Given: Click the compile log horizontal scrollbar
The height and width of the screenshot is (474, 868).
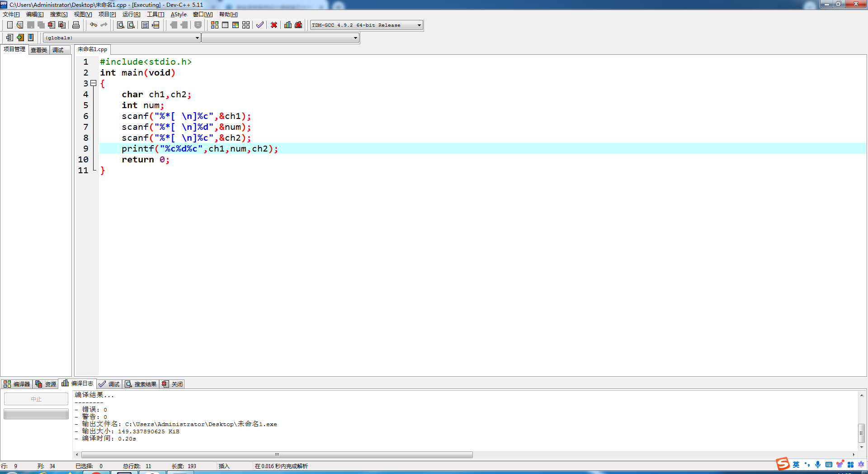Looking at the screenshot, I should tap(277, 455).
